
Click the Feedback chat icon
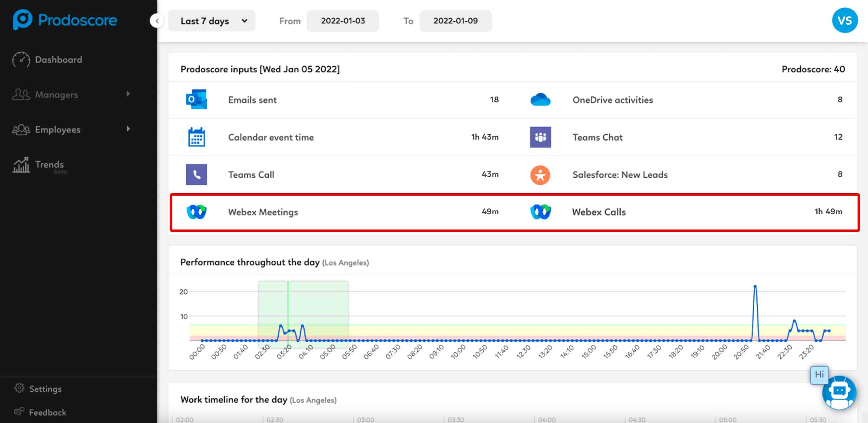click(x=20, y=411)
